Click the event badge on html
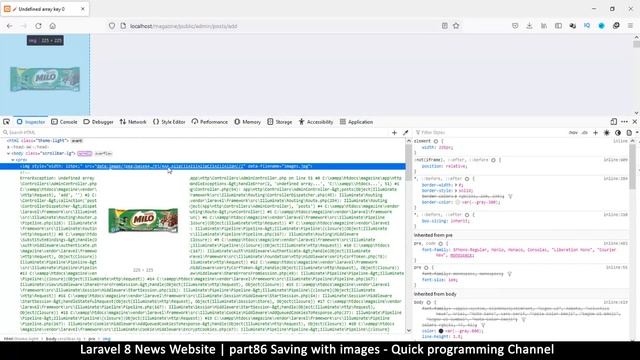 pos(77,141)
